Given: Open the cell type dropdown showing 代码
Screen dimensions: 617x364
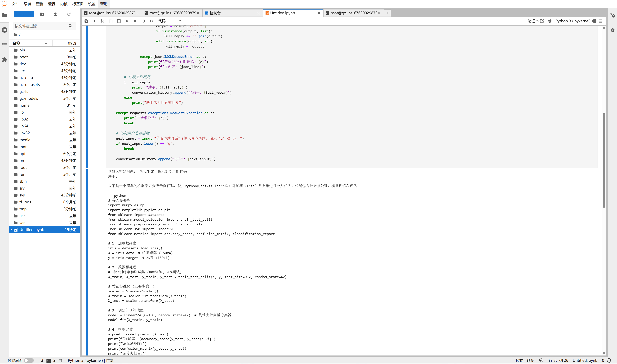Looking at the screenshot, I should click(170, 21).
